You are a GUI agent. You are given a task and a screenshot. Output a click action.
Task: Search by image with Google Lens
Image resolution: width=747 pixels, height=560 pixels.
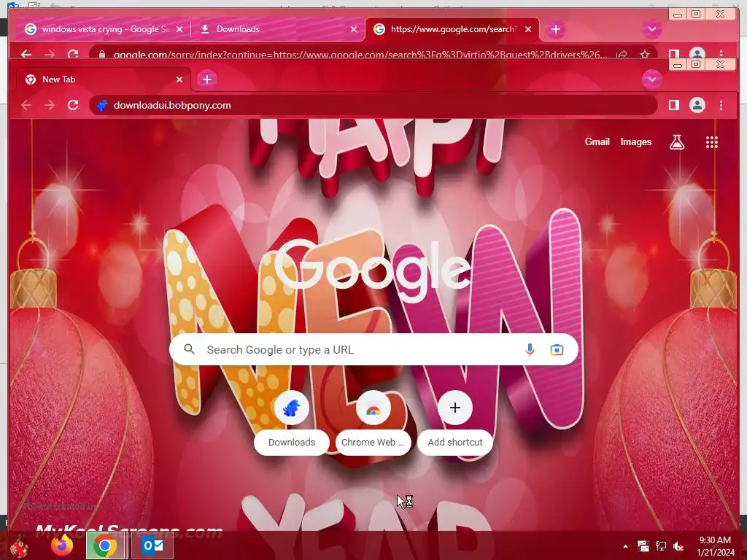click(x=557, y=349)
